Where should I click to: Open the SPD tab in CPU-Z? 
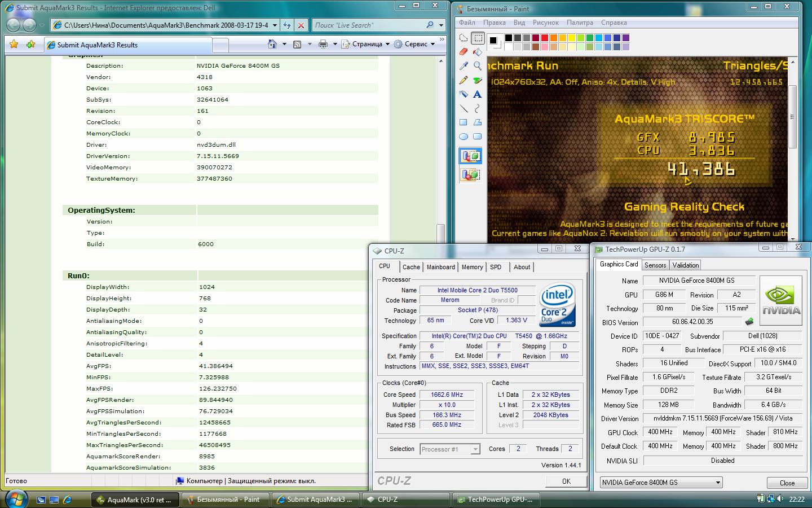tap(496, 267)
